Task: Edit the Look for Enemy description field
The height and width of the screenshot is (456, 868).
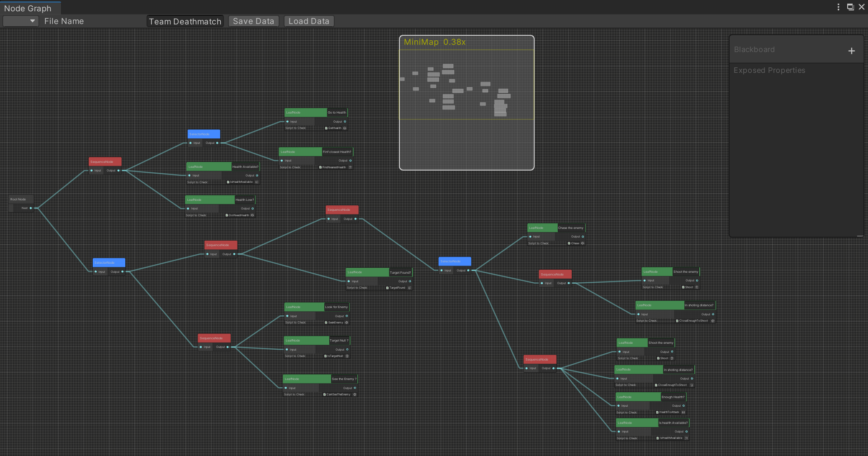Action: coord(337,307)
